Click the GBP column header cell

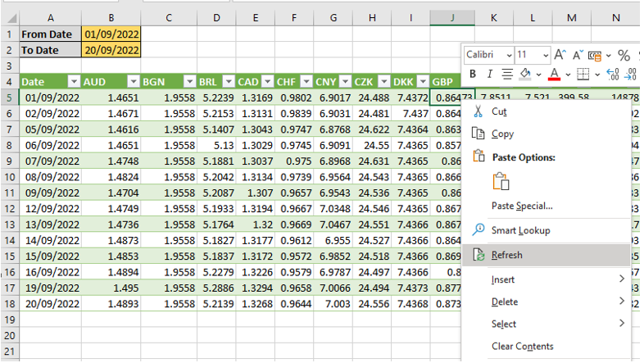click(446, 82)
